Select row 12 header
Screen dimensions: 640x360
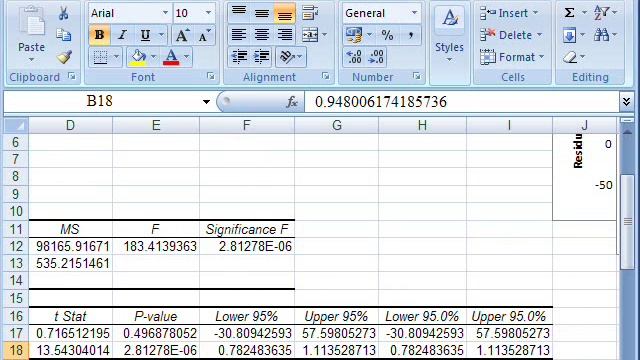[16, 246]
